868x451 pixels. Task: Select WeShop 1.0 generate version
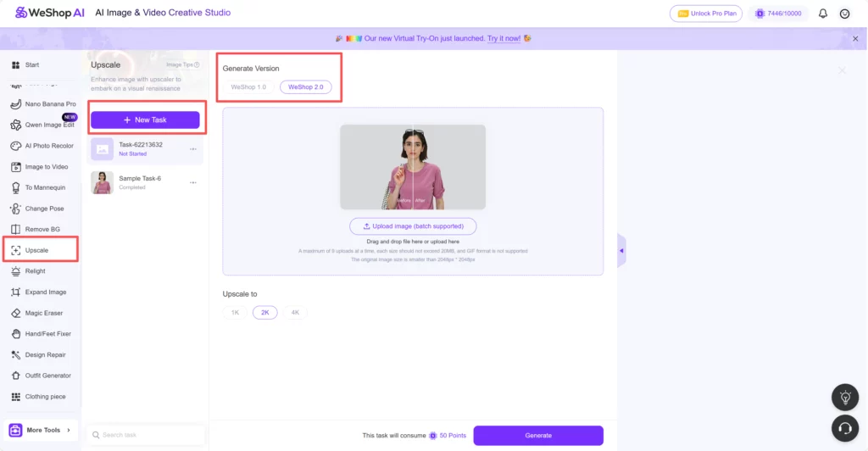[248, 86]
